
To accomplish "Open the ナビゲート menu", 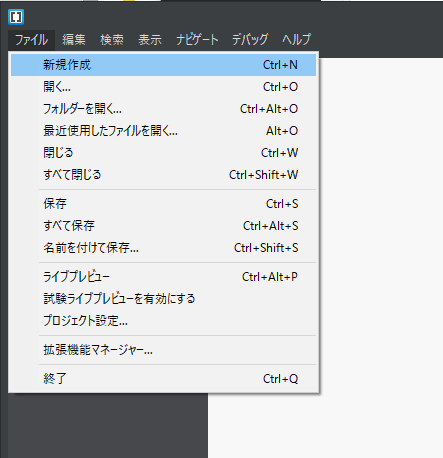I will coord(197,40).
